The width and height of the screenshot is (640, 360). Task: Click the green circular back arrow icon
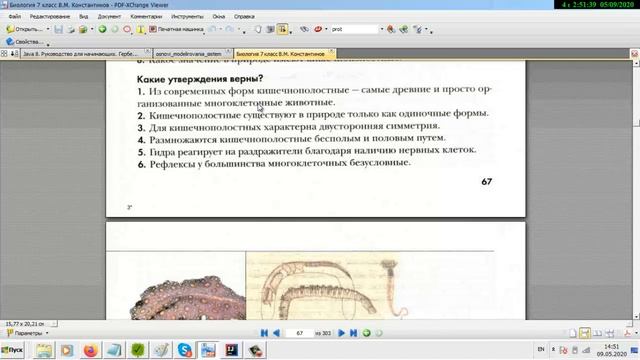[x=102, y=29]
